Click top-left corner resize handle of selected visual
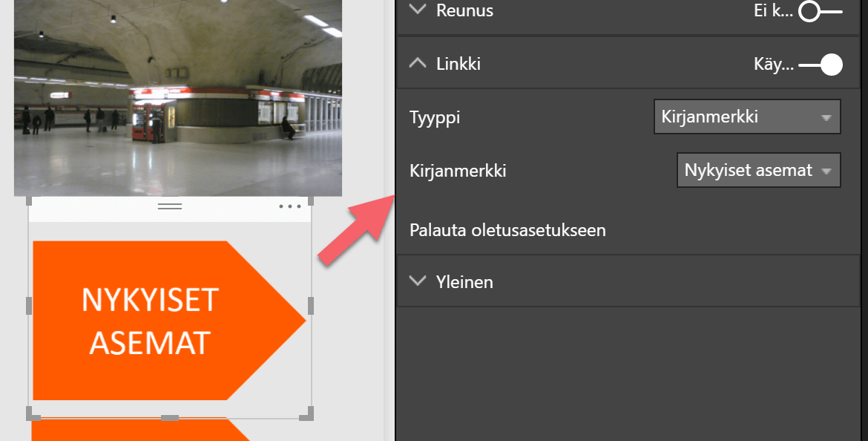The image size is (868, 441). tap(32, 201)
